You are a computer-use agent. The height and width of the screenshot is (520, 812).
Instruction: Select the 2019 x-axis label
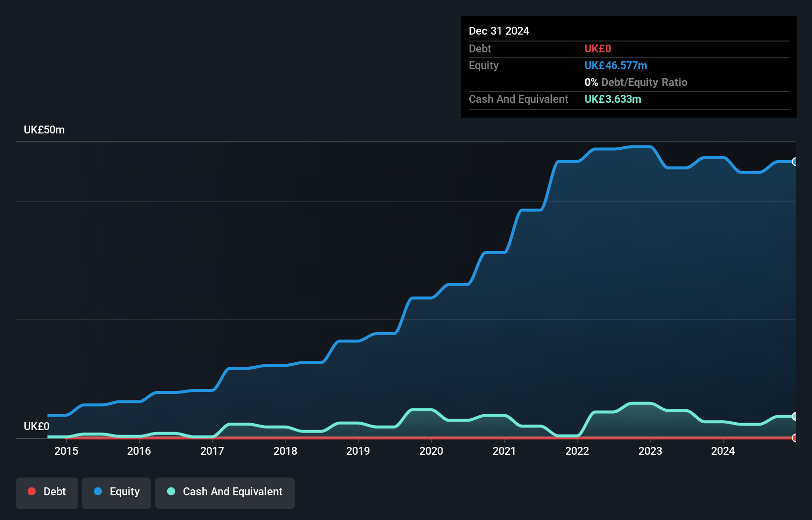pos(358,451)
